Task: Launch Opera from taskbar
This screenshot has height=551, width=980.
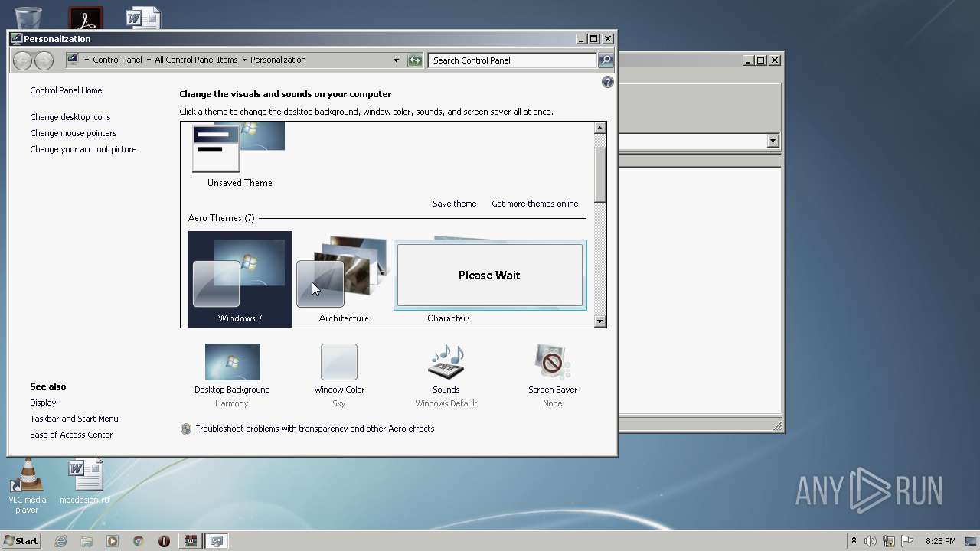Action: pos(164,541)
